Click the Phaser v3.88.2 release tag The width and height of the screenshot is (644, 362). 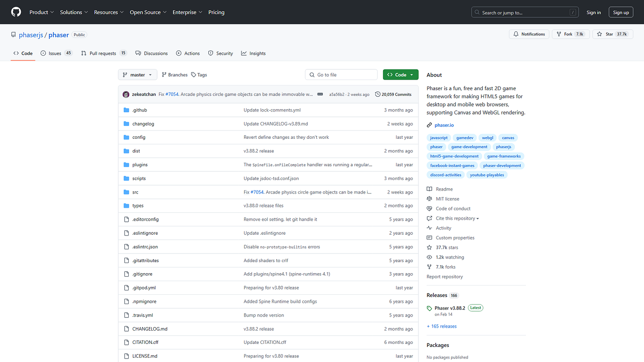[450, 308]
